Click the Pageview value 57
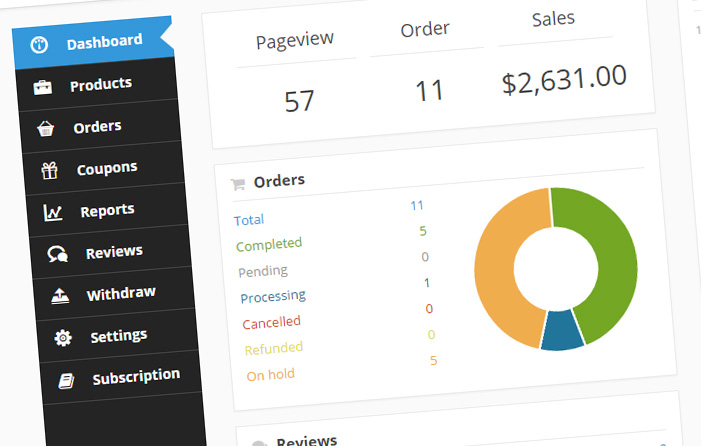 tap(300, 101)
